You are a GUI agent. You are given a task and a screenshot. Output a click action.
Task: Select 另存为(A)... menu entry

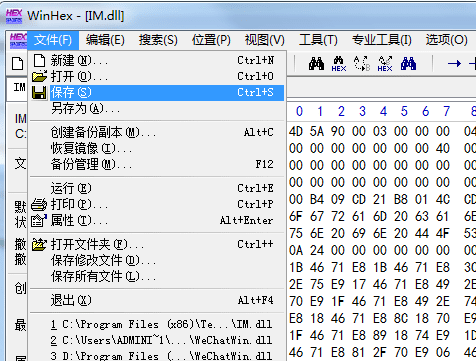click(157, 109)
